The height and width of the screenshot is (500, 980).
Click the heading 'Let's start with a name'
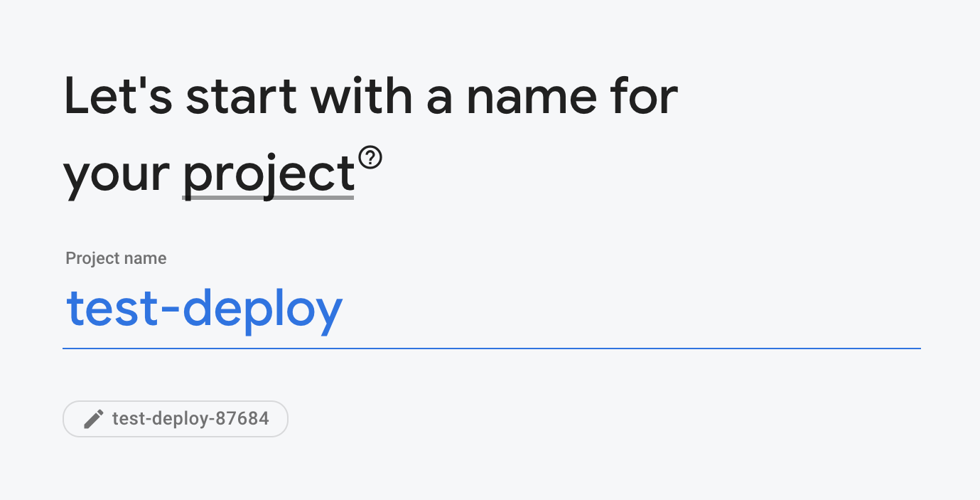[370, 97]
